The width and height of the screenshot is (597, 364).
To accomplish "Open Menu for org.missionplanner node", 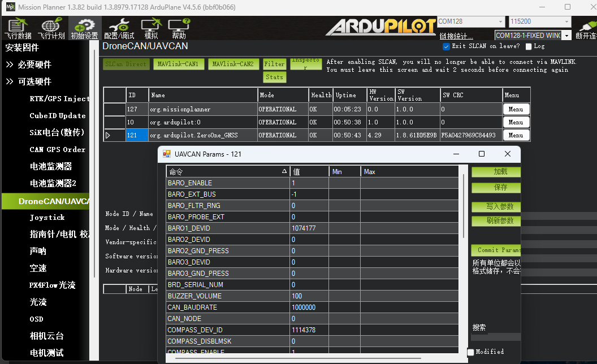I will [x=516, y=109].
